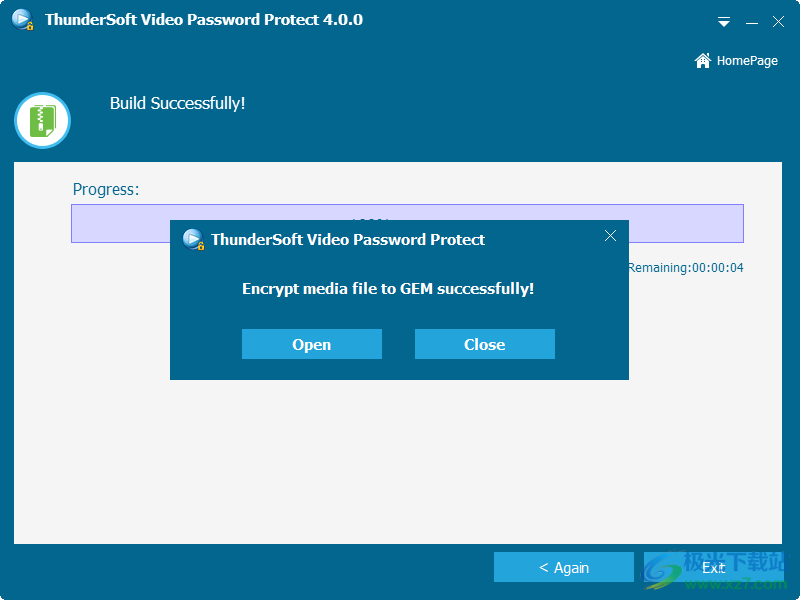This screenshot has width=800, height=600.
Task: Click the main window title text
Action: pyautogui.click(x=204, y=19)
